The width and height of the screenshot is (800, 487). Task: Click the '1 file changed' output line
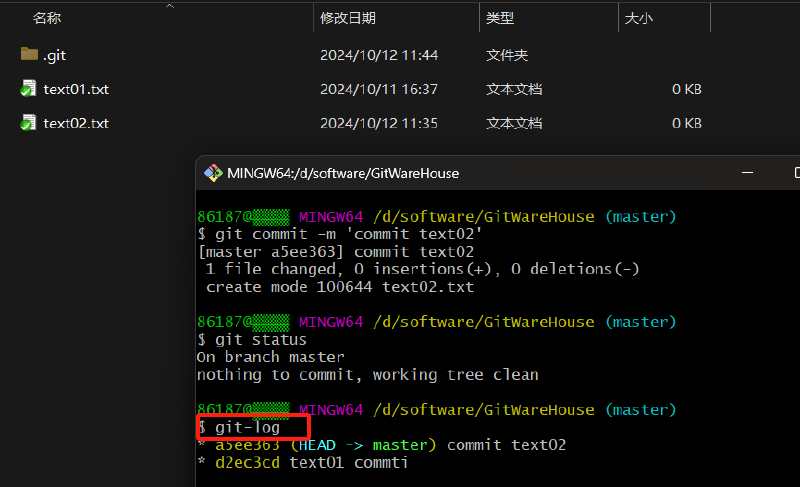tap(422, 269)
